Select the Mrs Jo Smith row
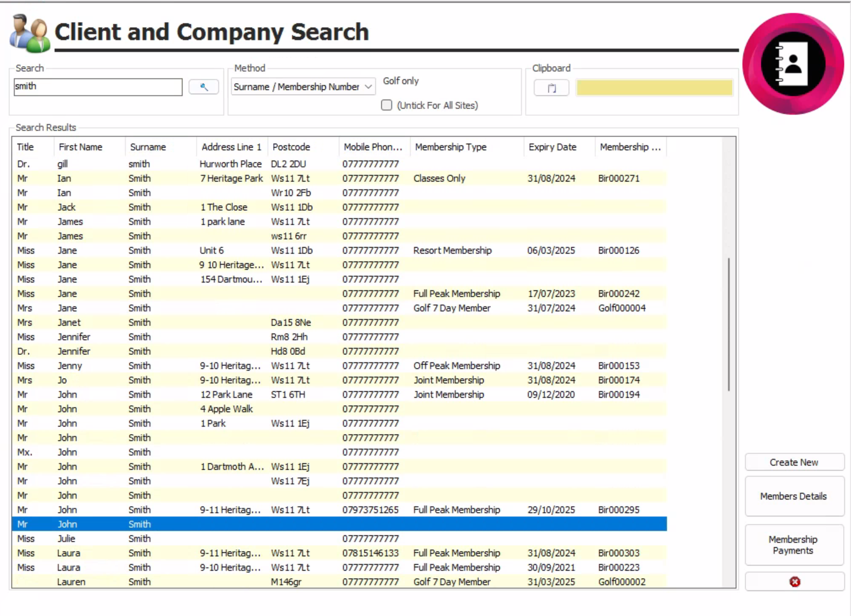This screenshot has width=851, height=616. [x=339, y=380]
